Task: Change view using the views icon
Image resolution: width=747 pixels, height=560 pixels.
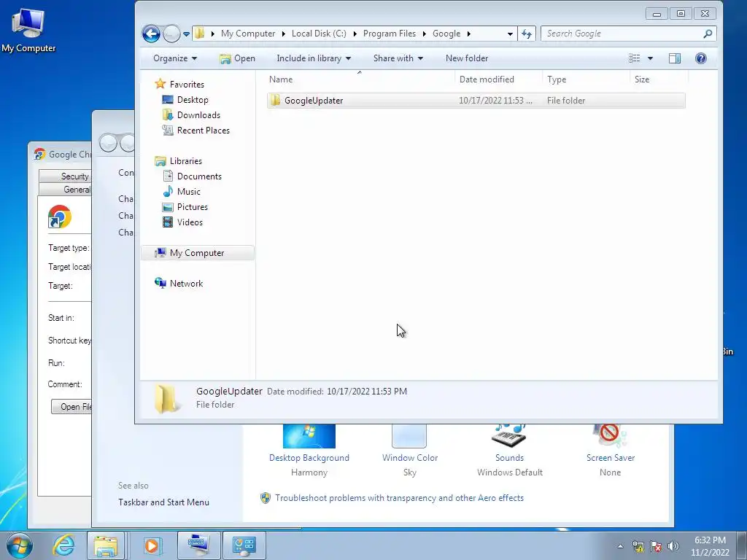Action: coord(635,58)
